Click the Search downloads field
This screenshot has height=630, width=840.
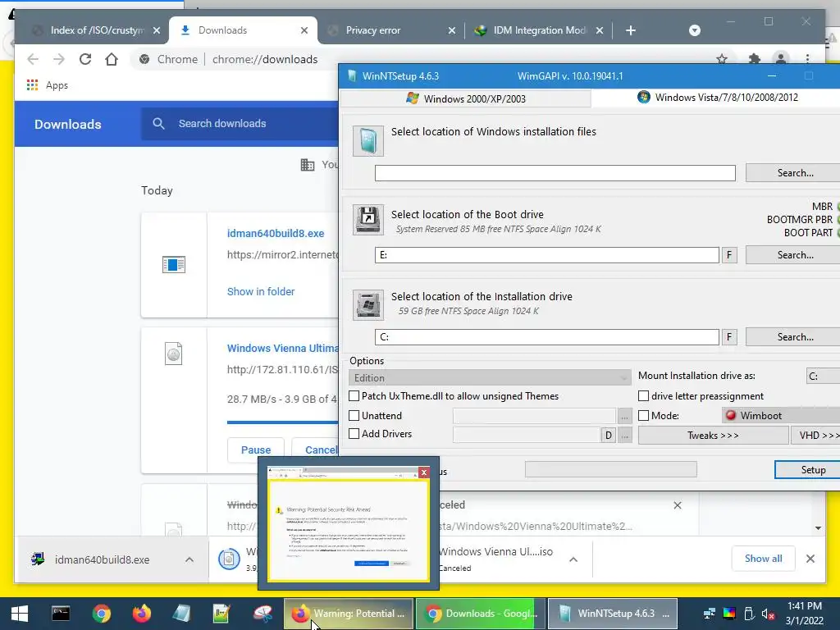(x=240, y=124)
